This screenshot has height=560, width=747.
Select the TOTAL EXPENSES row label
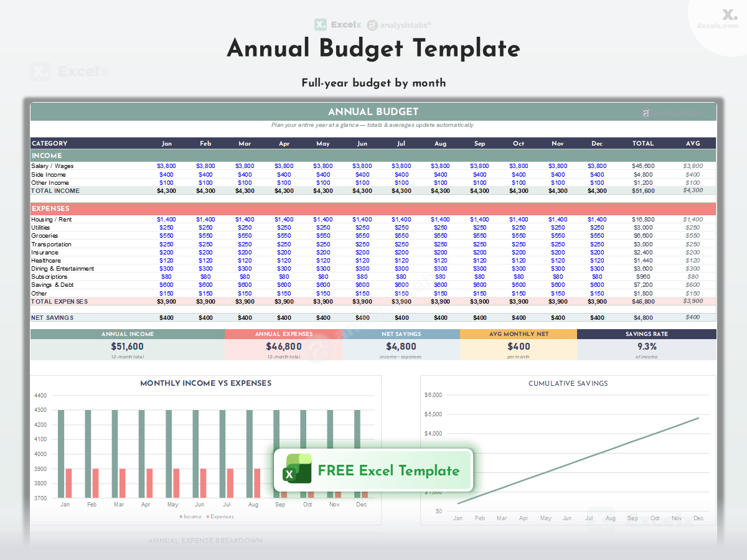(59, 302)
